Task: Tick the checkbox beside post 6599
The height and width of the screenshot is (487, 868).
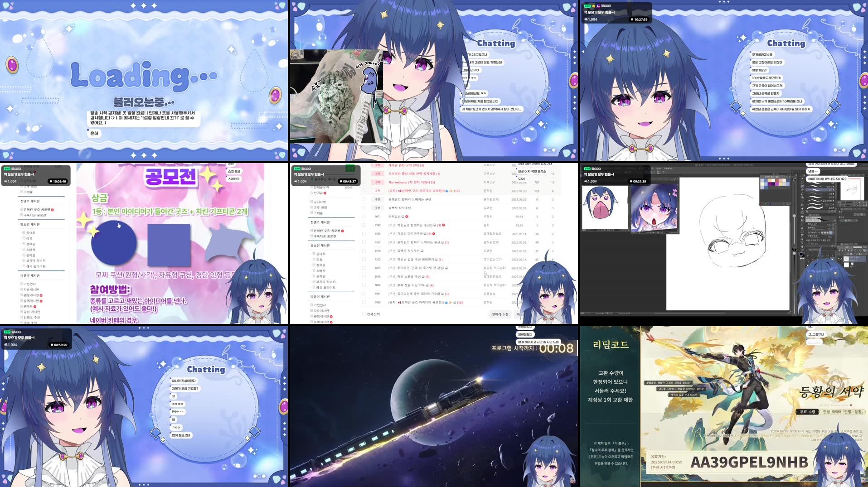Action: point(364,225)
